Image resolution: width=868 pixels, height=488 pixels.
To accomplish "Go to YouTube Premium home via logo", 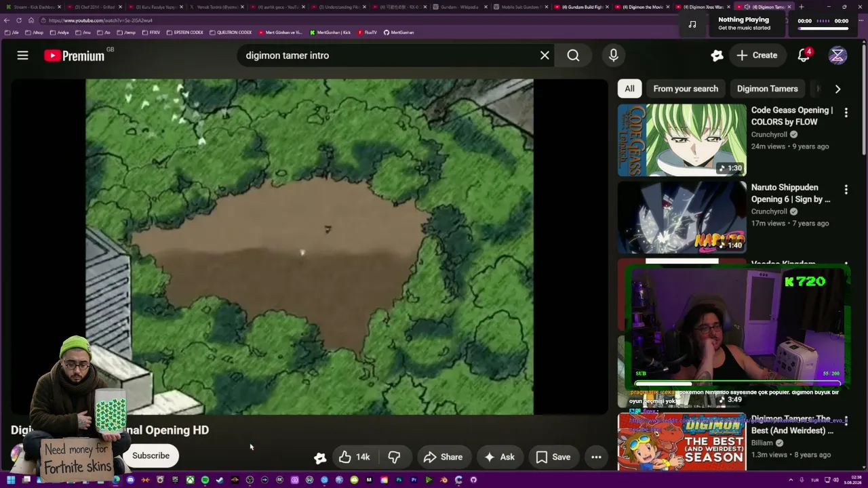I will pos(75,56).
